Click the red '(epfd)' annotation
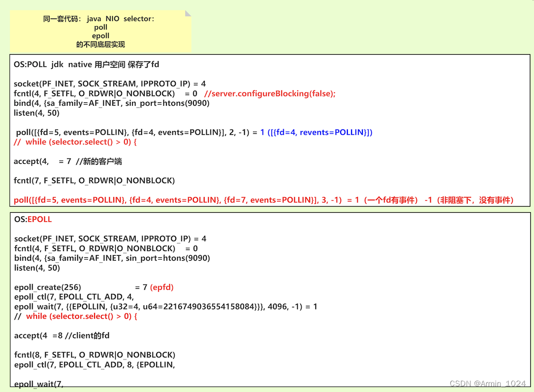 (x=162, y=287)
